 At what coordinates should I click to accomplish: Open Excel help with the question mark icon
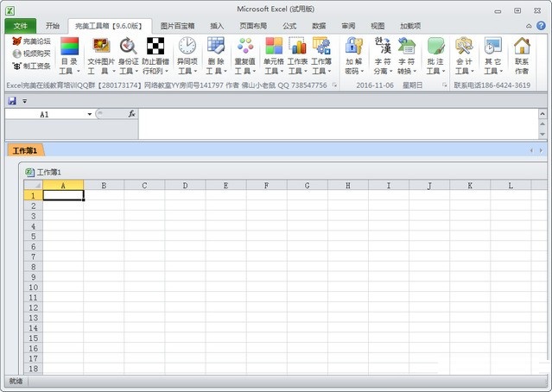(x=541, y=26)
